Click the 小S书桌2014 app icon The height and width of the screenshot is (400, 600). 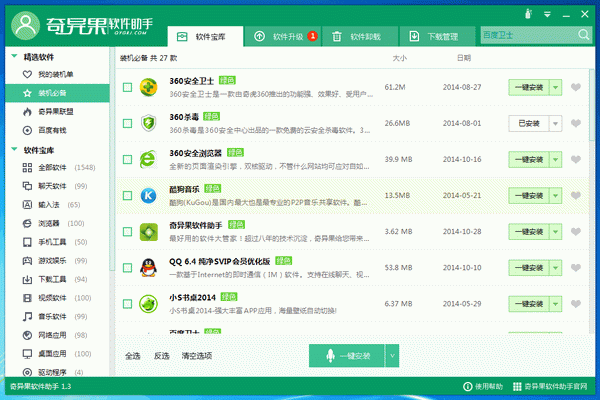[148, 304]
